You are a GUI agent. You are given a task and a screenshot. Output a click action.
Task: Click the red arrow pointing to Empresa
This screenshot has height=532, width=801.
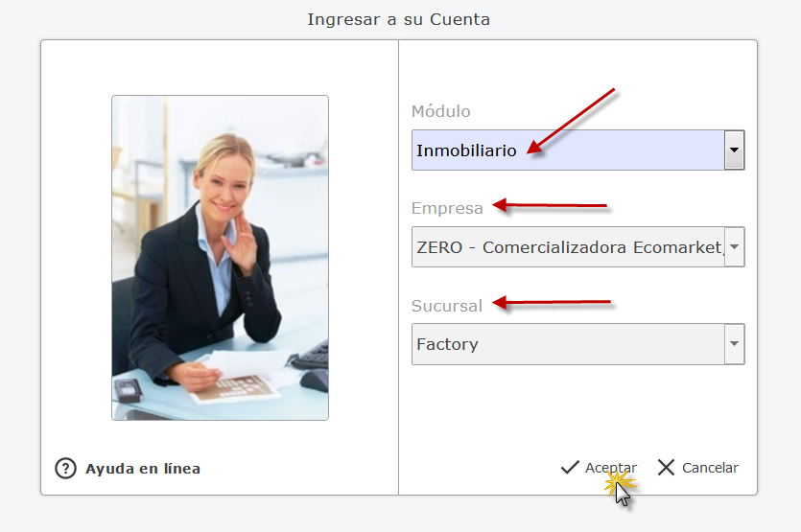coord(550,206)
